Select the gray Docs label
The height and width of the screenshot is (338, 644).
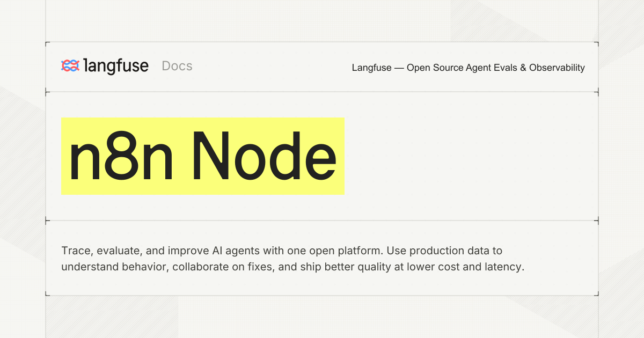(177, 66)
